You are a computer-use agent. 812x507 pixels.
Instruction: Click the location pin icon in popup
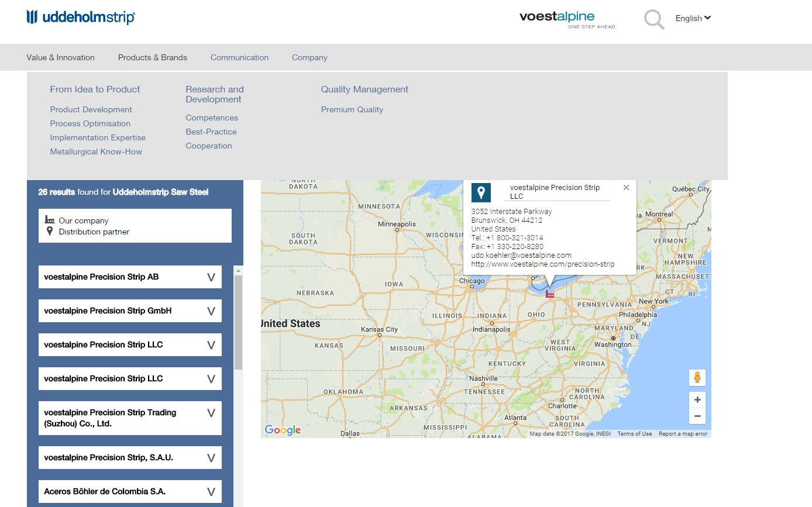click(481, 192)
